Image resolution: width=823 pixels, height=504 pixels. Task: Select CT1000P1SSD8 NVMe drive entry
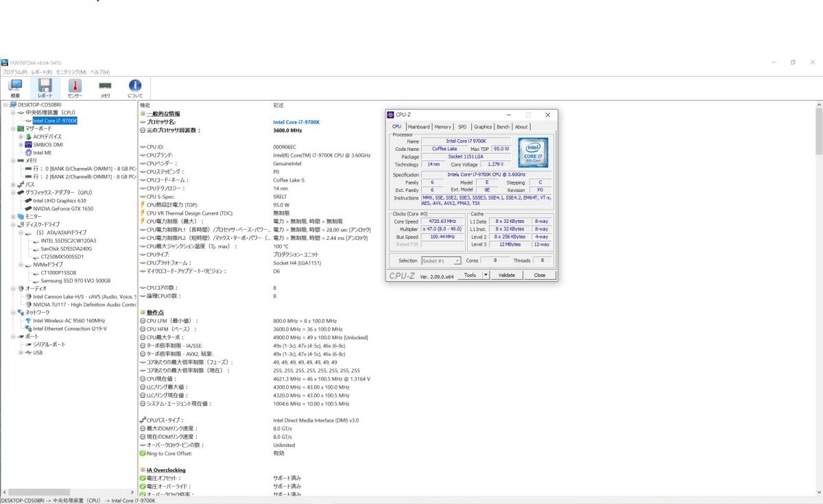click(x=58, y=272)
